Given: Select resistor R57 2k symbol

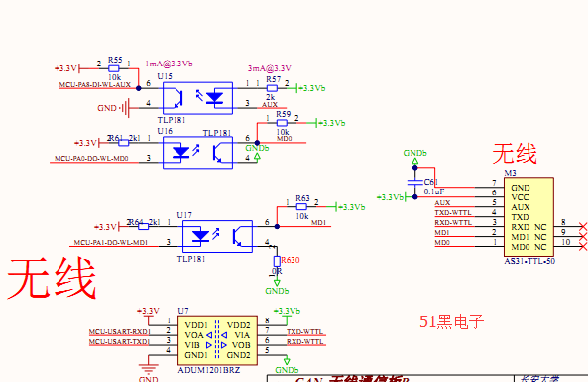Looking at the screenshot, I should click(x=272, y=88).
